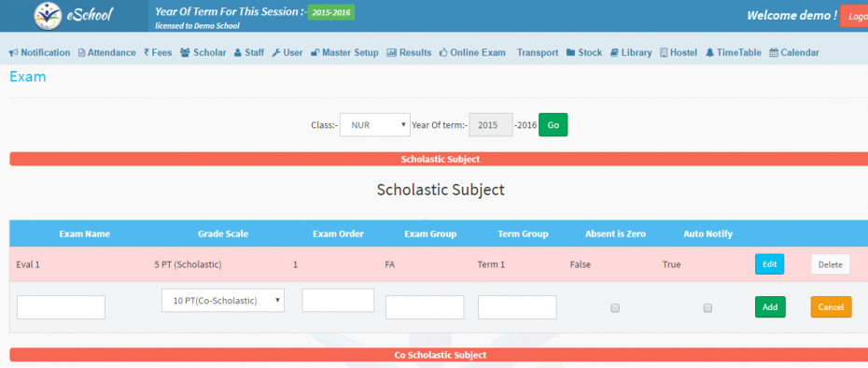
Task: Open the Transport menu
Action: click(538, 52)
